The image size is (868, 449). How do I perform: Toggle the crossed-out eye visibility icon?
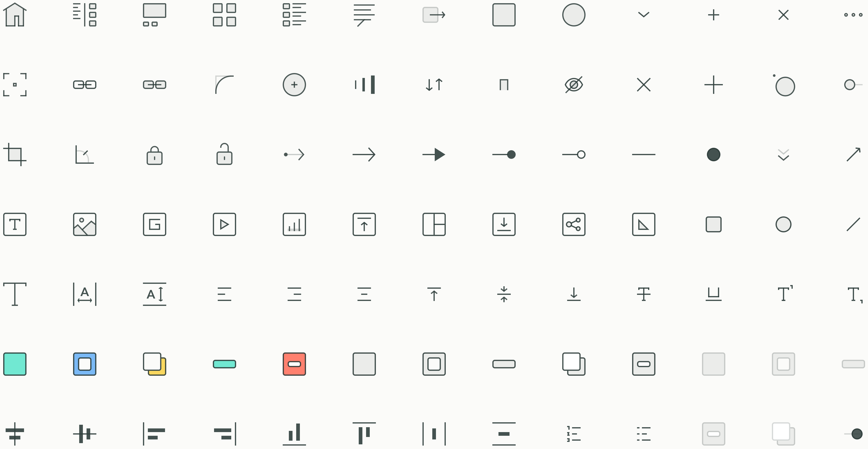pyautogui.click(x=574, y=85)
